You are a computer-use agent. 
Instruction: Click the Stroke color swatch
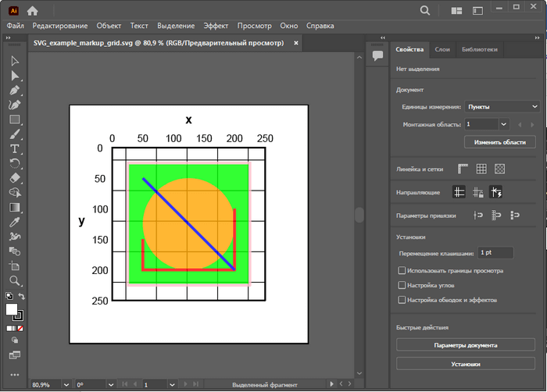point(19,315)
